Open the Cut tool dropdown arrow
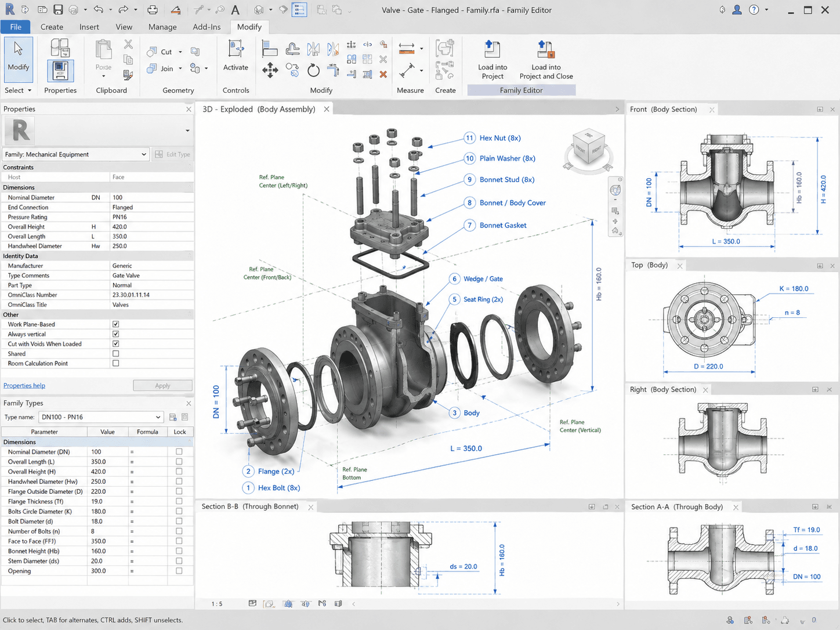This screenshot has width=840, height=630. coord(180,52)
